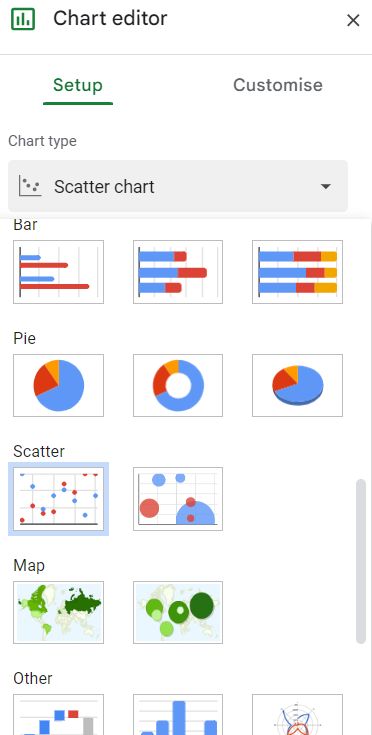Pick the highlighted scatter chart thumbnail
Screen dimensions: 372x735
coord(59,499)
